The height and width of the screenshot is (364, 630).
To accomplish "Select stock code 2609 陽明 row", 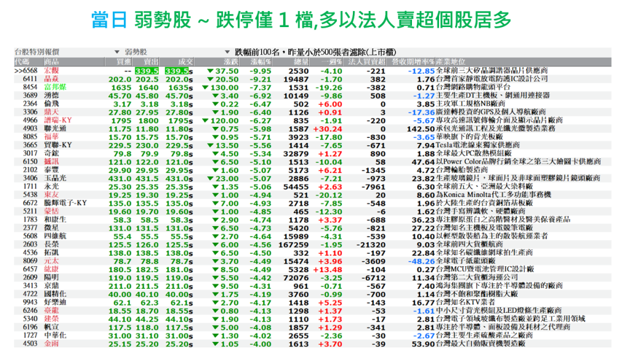I will click(x=30, y=278).
